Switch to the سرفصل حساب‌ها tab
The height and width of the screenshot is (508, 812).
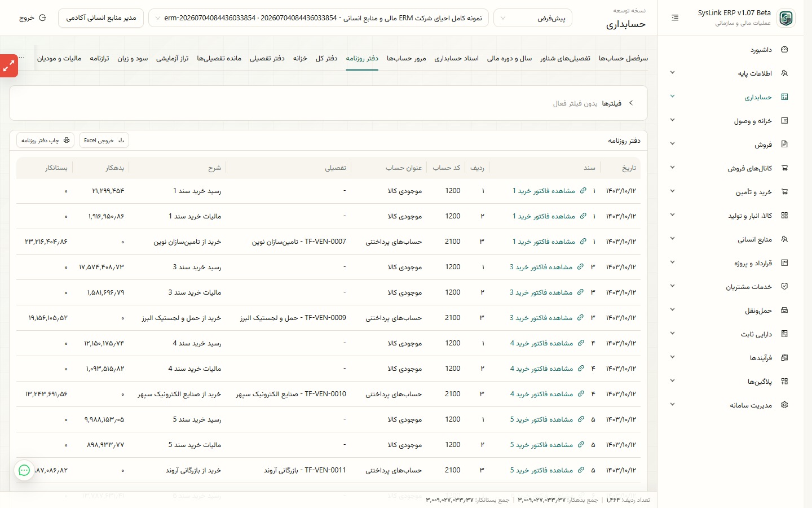pyautogui.click(x=623, y=58)
